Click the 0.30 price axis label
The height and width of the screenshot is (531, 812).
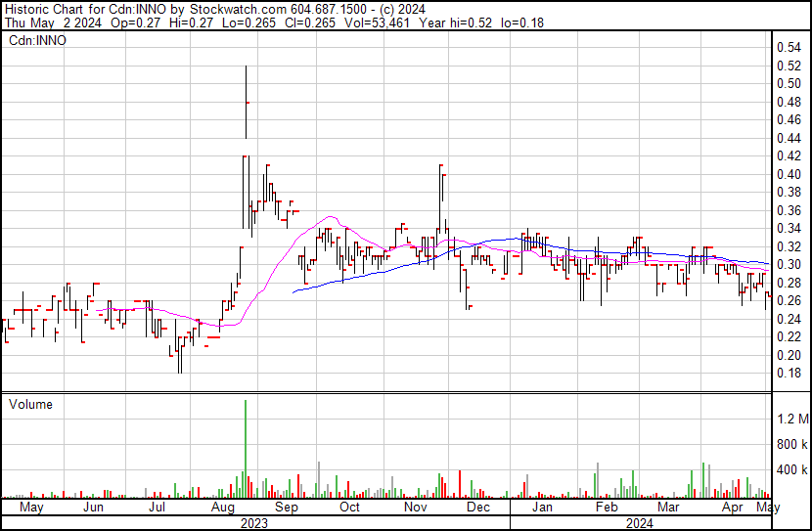tap(789, 264)
